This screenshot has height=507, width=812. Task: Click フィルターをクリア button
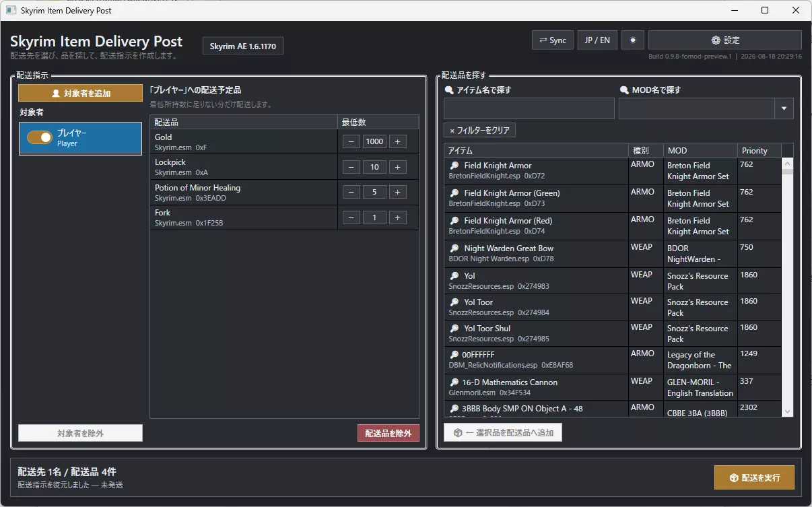coord(479,130)
